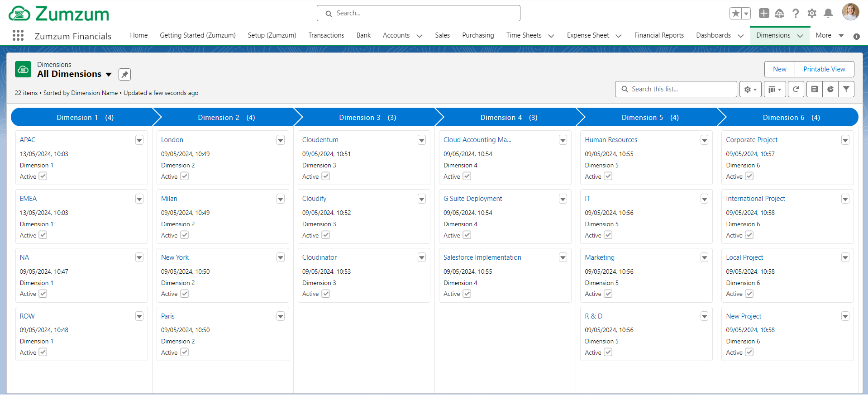Toggle the Active checkbox on APAC card
This screenshot has height=395, width=868.
tap(43, 176)
